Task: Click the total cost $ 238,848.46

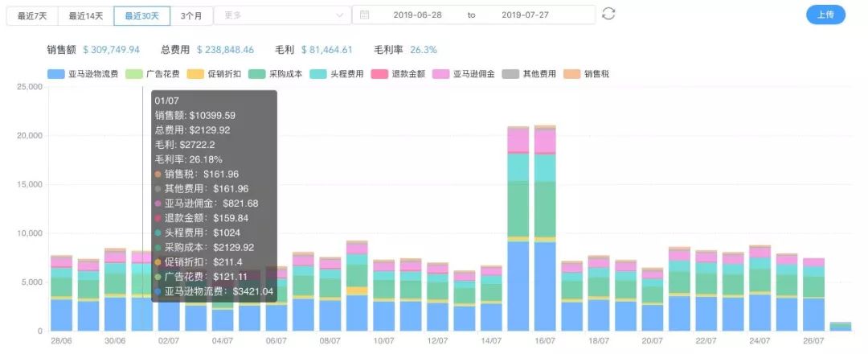Action: click(225, 50)
